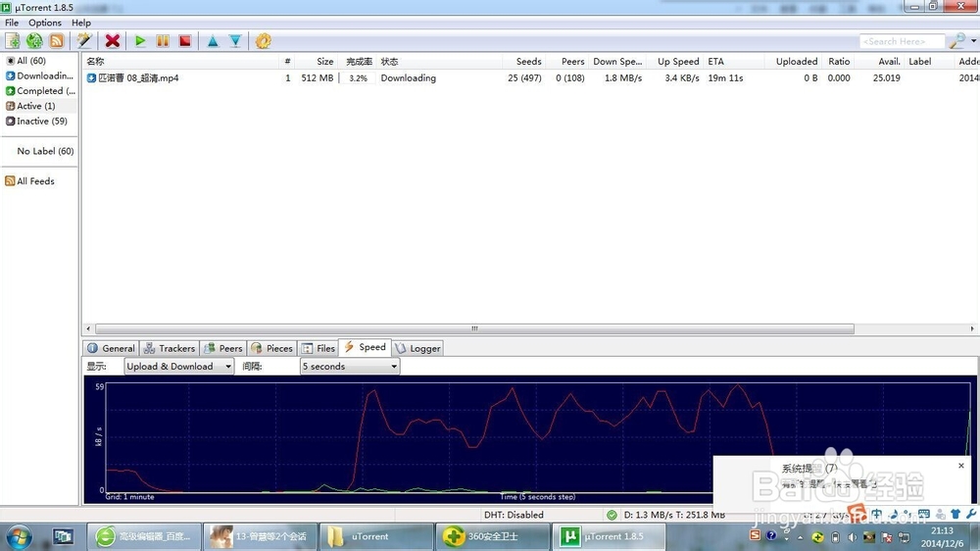Stop torrent with the red stop icon
This screenshot has width=980, height=551.
185,41
